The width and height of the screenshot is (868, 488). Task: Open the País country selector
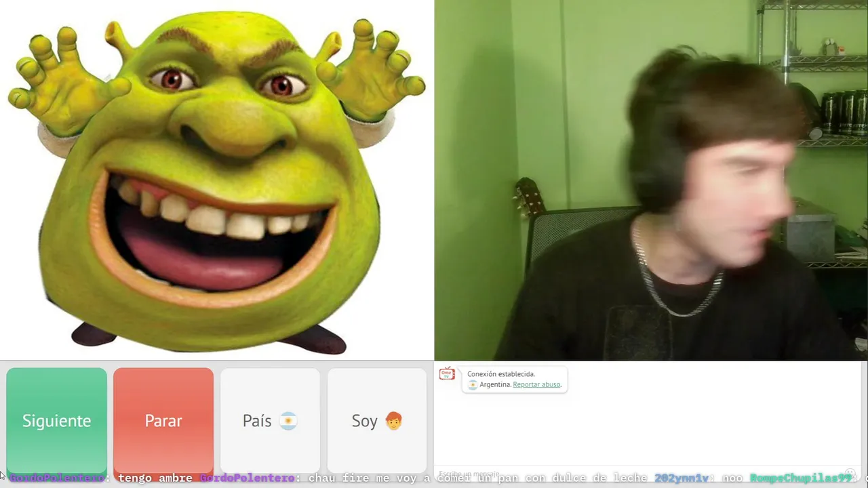pos(270,420)
